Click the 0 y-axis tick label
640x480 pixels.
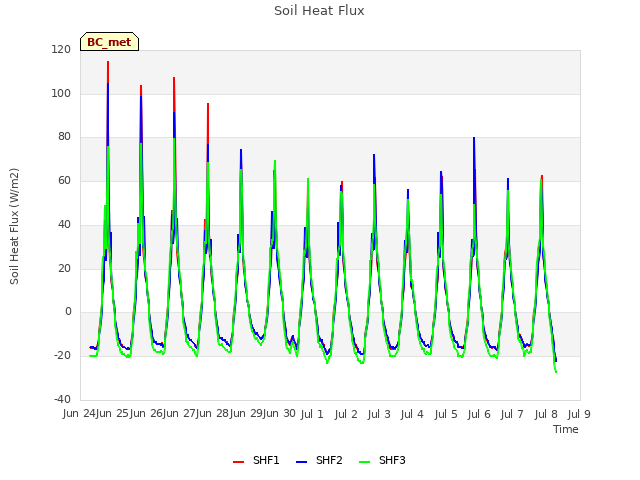point(68,312)
